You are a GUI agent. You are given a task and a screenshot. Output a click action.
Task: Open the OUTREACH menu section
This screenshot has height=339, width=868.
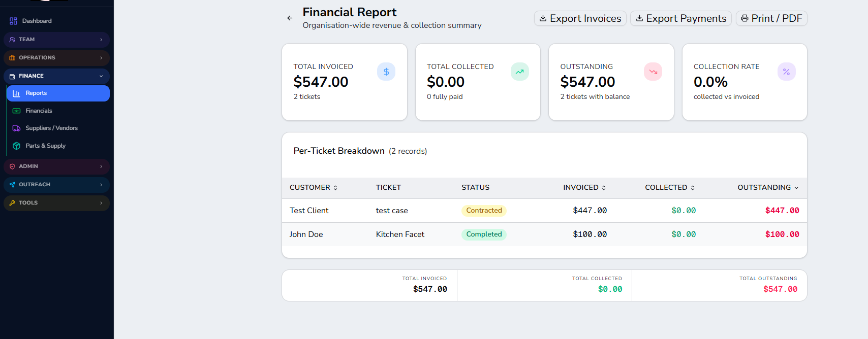coord(56,185)
